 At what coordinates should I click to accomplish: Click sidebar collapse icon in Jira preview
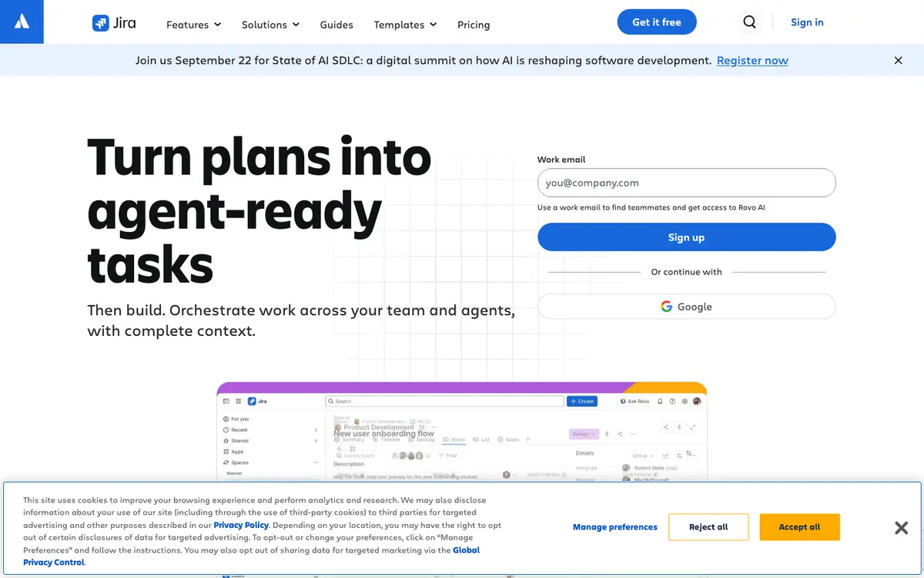226,402
